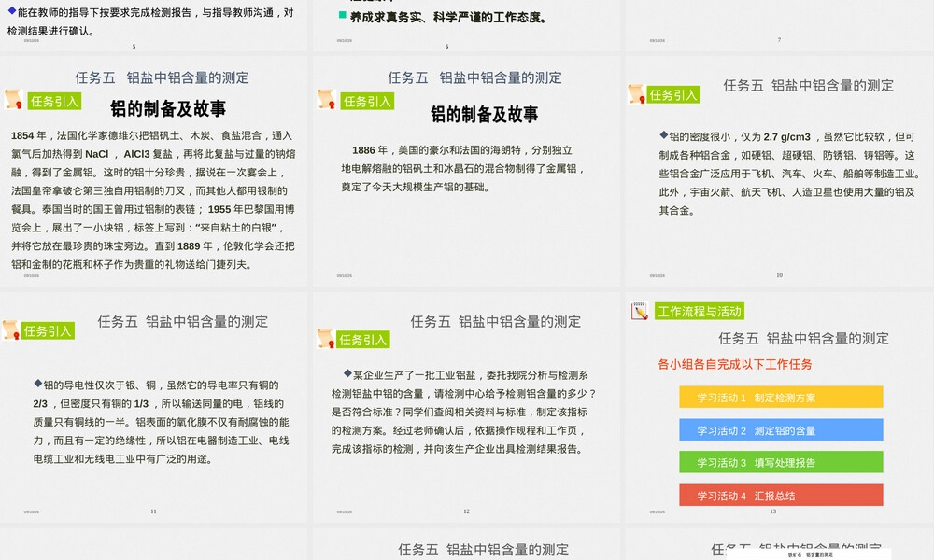
Task: Click the scroll icon on the 某企业生产 slide
Action: 326,339
